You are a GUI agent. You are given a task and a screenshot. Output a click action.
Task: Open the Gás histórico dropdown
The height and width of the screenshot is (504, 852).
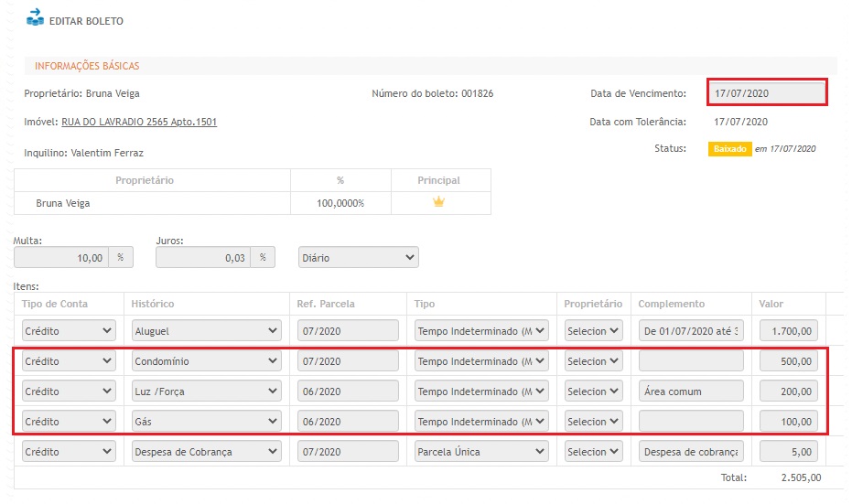(206, 422)
